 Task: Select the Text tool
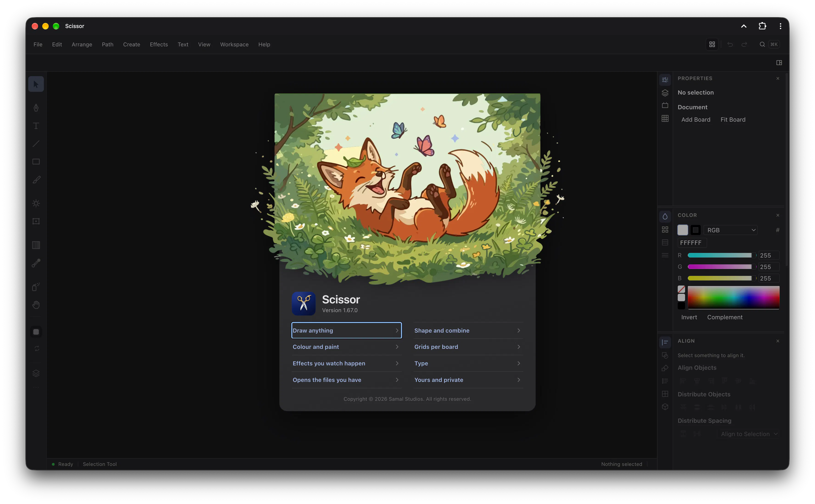click(x=36, y=126)
